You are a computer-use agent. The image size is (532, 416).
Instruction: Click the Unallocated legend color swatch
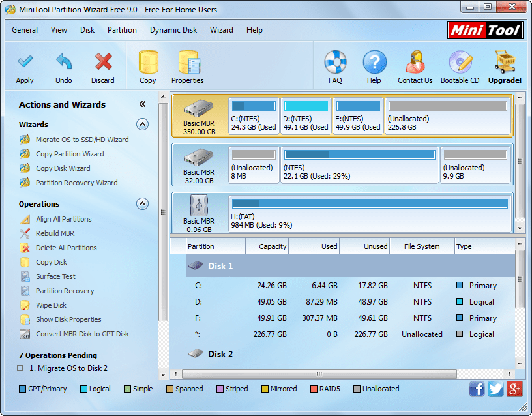(355, 389)
